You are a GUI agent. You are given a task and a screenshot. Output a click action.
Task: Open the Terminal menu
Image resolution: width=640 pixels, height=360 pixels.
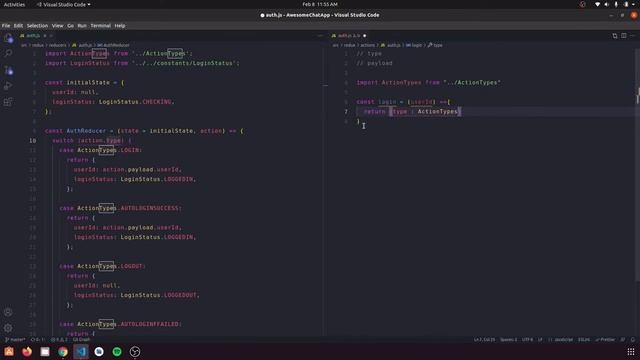pos(100,26)
